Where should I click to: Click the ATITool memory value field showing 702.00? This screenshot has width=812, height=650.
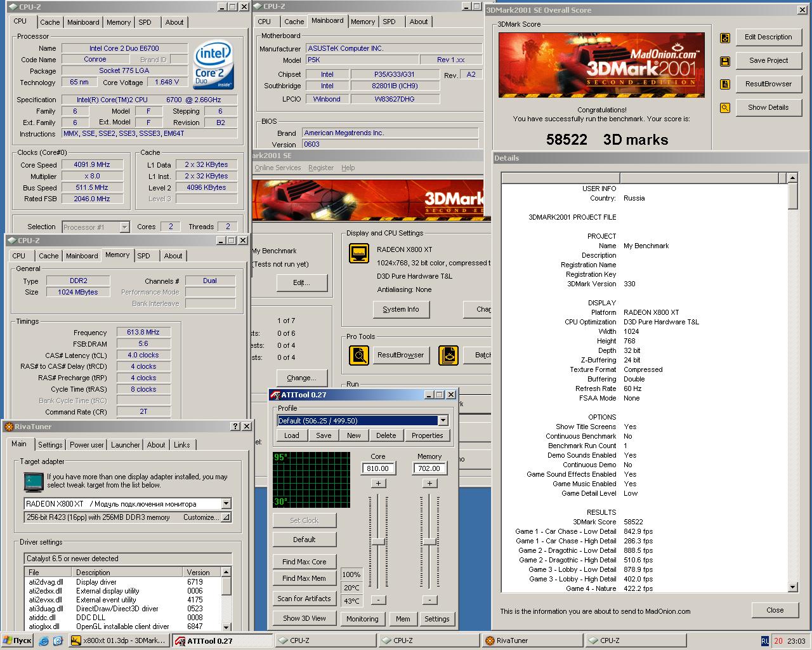429,468
